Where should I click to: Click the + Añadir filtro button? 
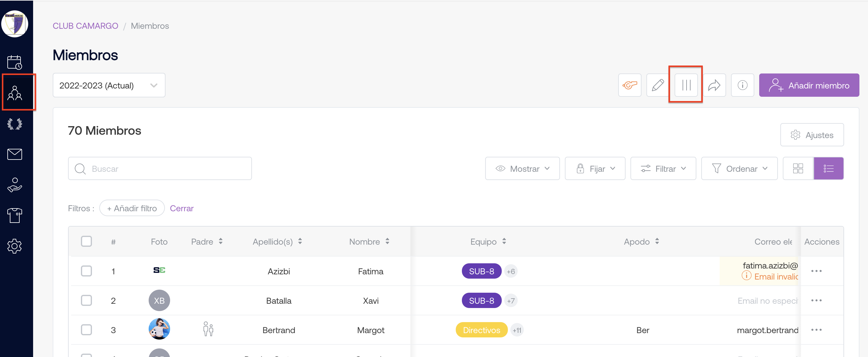coord(132,208)
